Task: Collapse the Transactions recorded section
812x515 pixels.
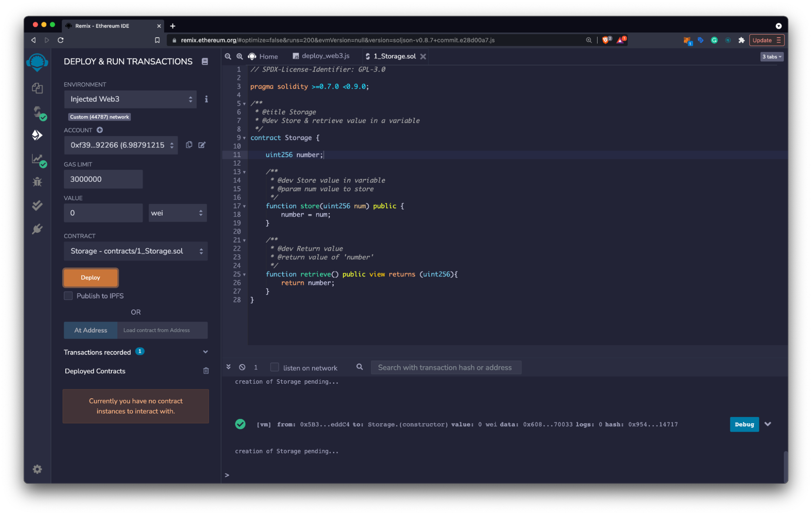Action: (x=206, y=352)
